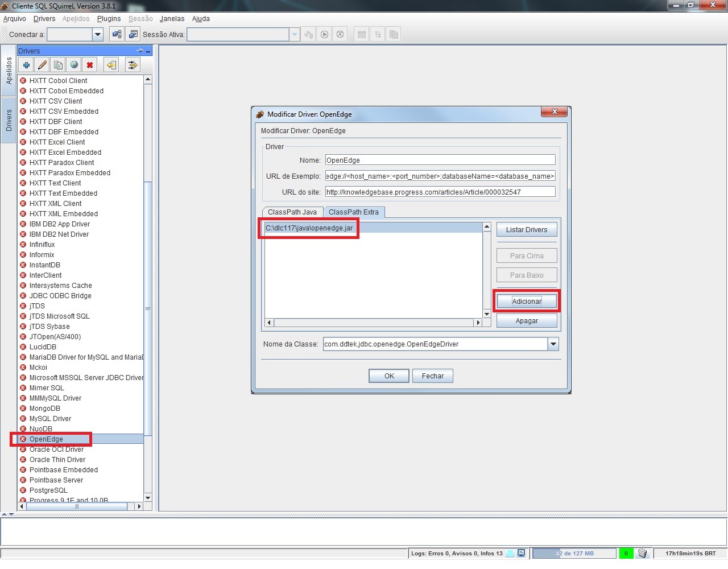Click the URL do site field

pos(440,192)
